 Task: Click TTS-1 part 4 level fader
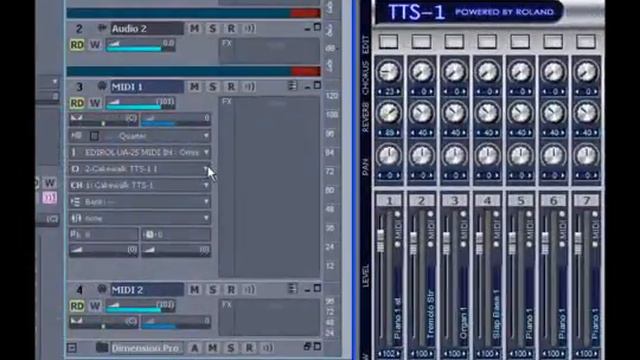[x=479, y=243]
